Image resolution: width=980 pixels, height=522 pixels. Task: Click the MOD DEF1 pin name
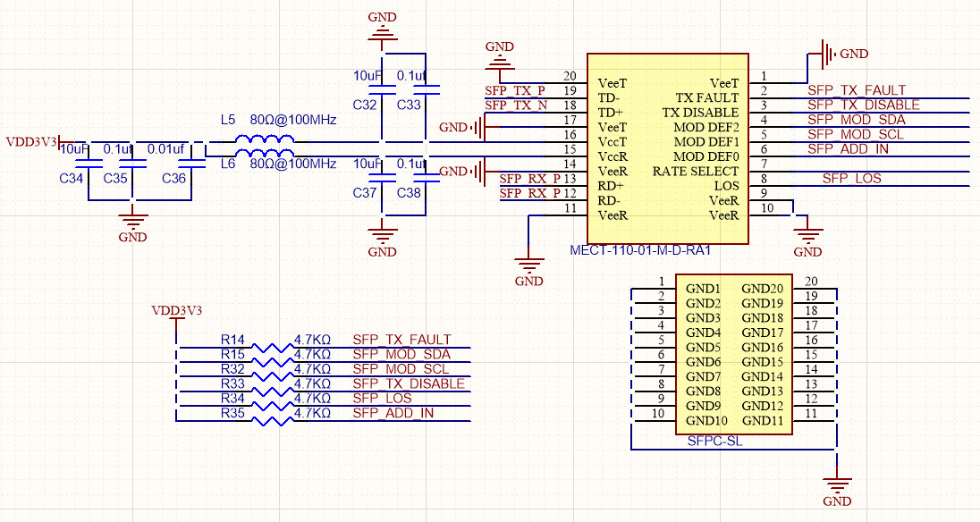[x=706, y=142]
